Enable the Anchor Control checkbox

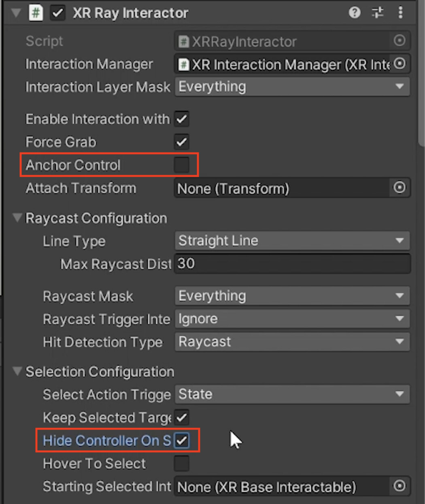[x=181, y=165]
